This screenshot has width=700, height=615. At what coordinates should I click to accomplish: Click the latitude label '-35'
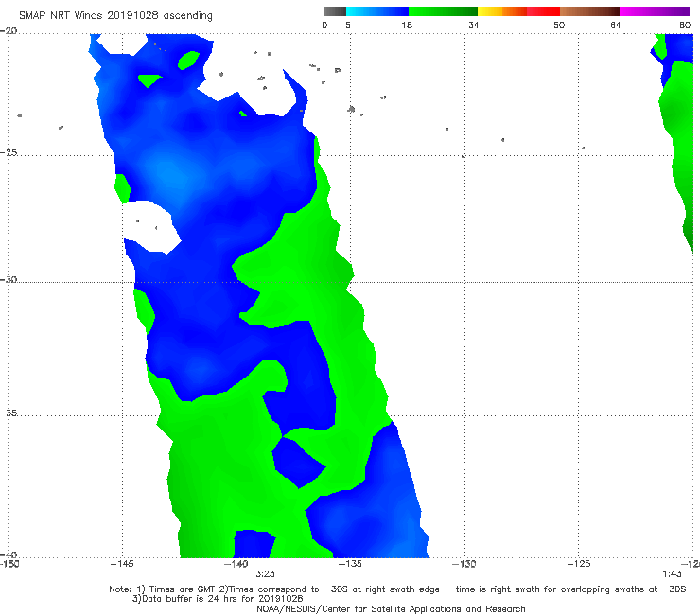tap(9, 413)
